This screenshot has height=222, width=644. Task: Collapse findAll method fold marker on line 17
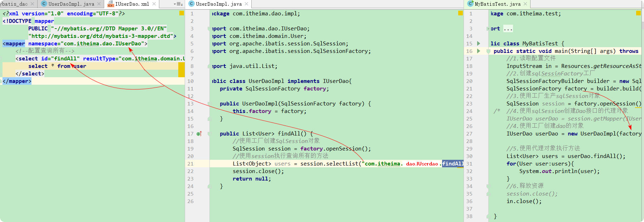[210, 134]
